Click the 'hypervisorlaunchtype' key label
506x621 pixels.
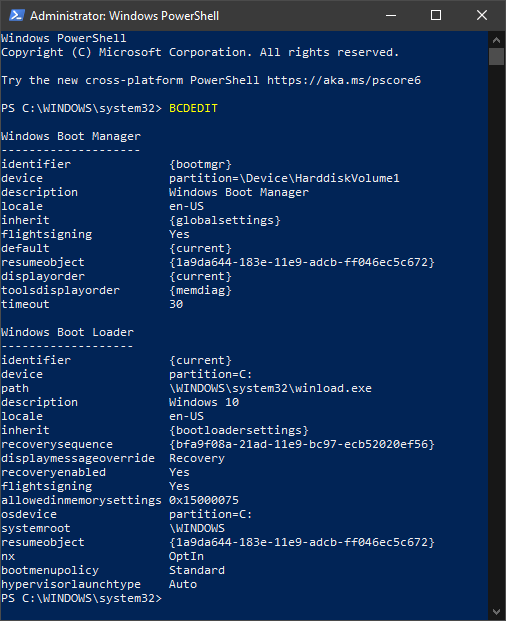pos(71,584)
